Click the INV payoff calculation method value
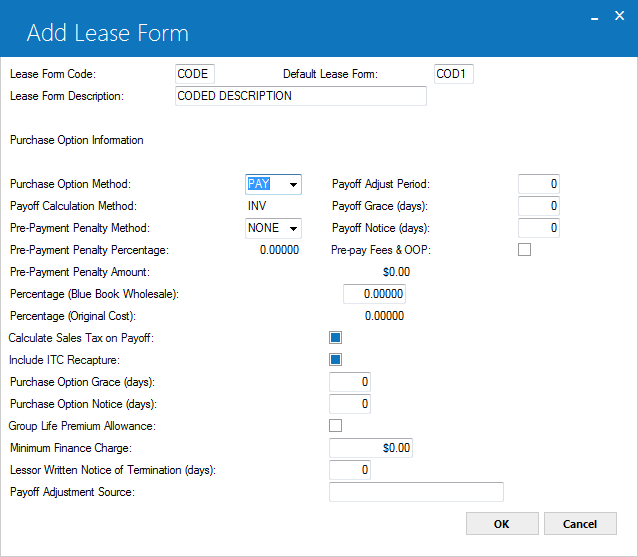The width and height of the screenshot is (638, 557). point(257,206)
